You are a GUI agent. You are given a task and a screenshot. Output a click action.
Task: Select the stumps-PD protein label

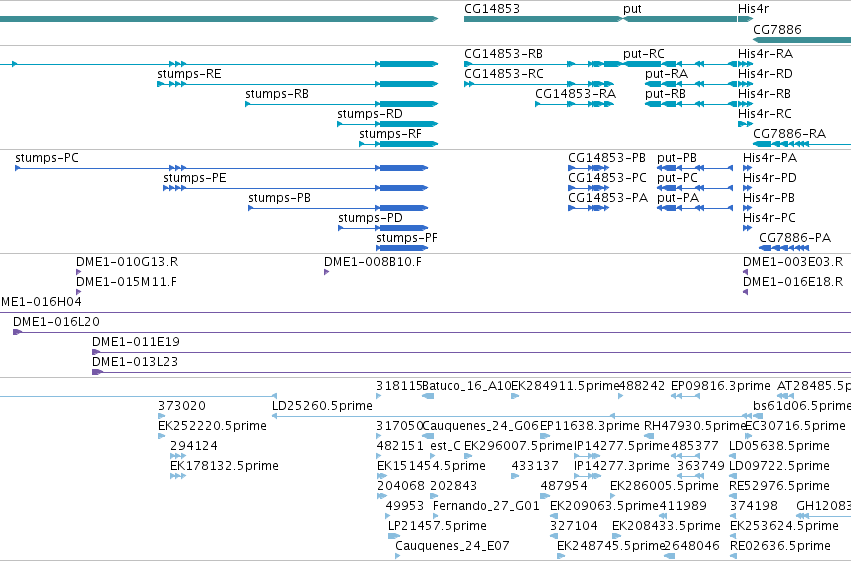(x=371, y=218)
